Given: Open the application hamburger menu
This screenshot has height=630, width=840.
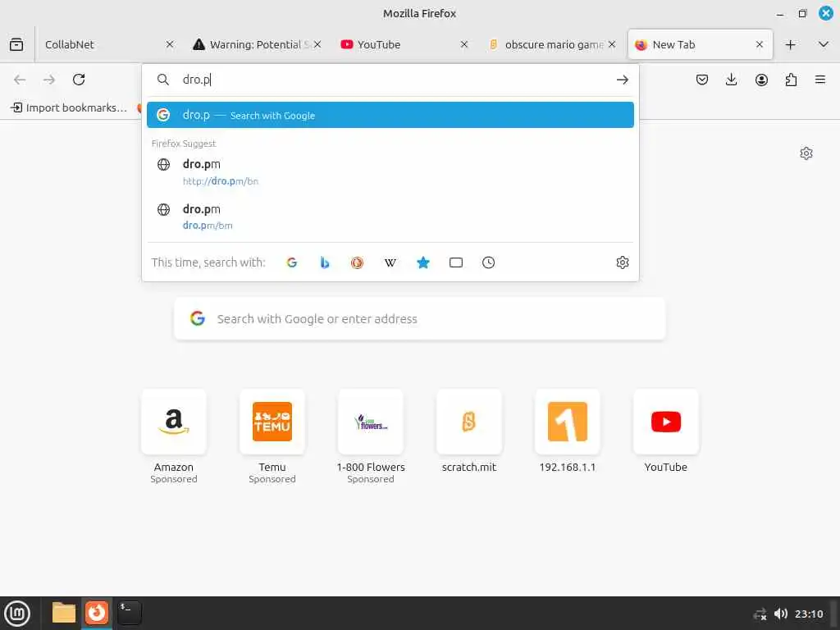Looking at the screenshot, I should coord(820,80).
